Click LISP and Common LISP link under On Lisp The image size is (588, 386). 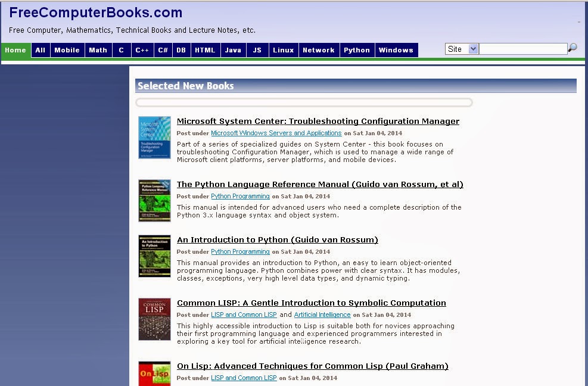(x=244, y=378)
